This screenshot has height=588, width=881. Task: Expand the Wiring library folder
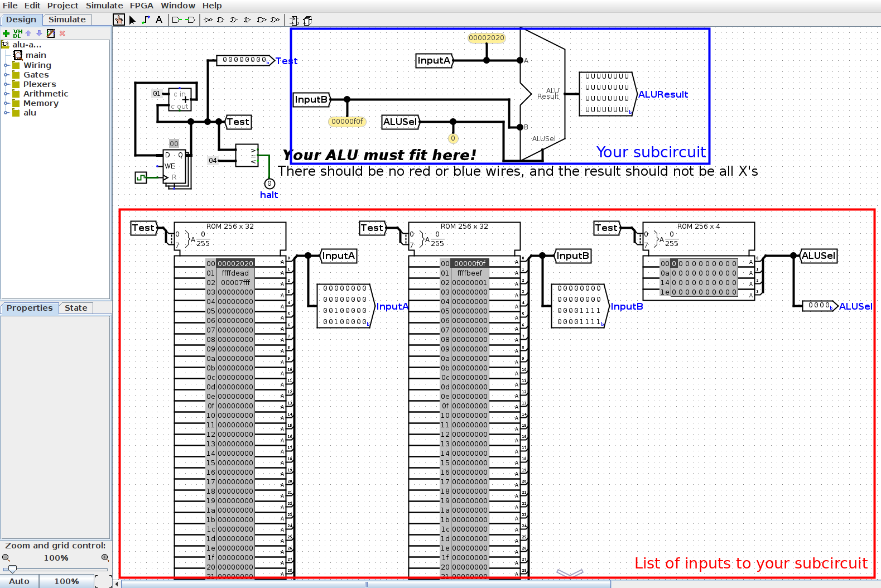tap(7, 65)
